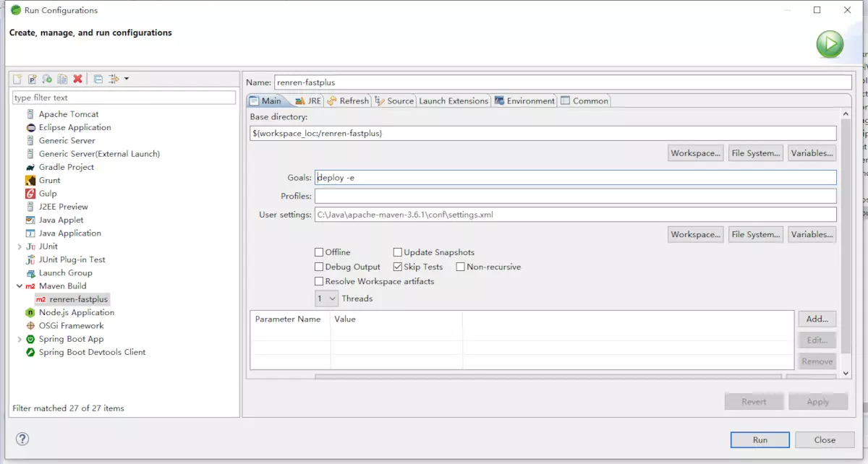Check Resolve Workspace artifacts
868x464 pixels.
click(x=319, y=281)
